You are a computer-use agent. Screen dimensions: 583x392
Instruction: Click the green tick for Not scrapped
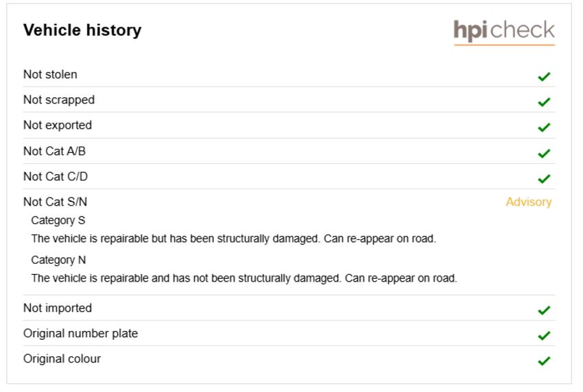tap(544, 102)
